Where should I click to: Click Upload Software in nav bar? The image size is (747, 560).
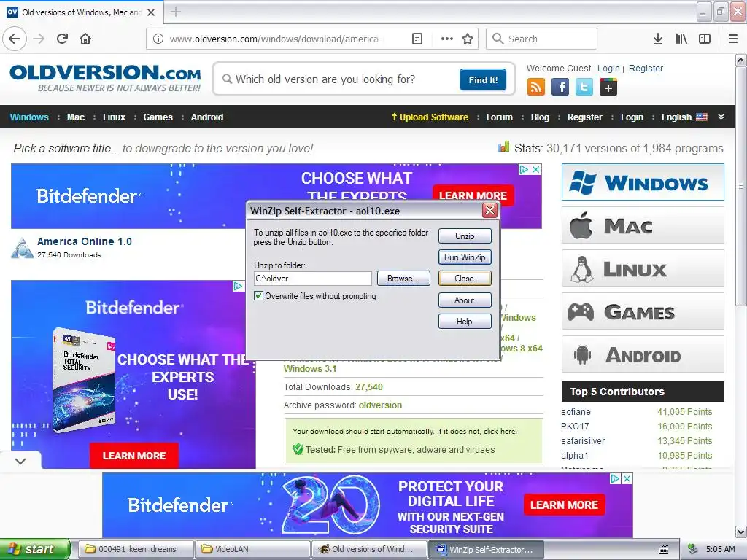tap(430, 117)
